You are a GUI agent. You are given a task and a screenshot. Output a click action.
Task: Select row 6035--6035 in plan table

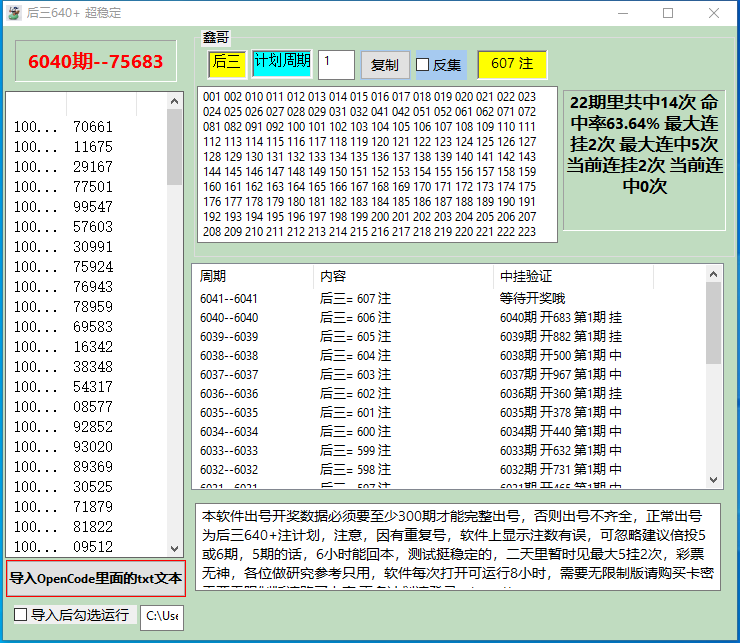(448, 412)
